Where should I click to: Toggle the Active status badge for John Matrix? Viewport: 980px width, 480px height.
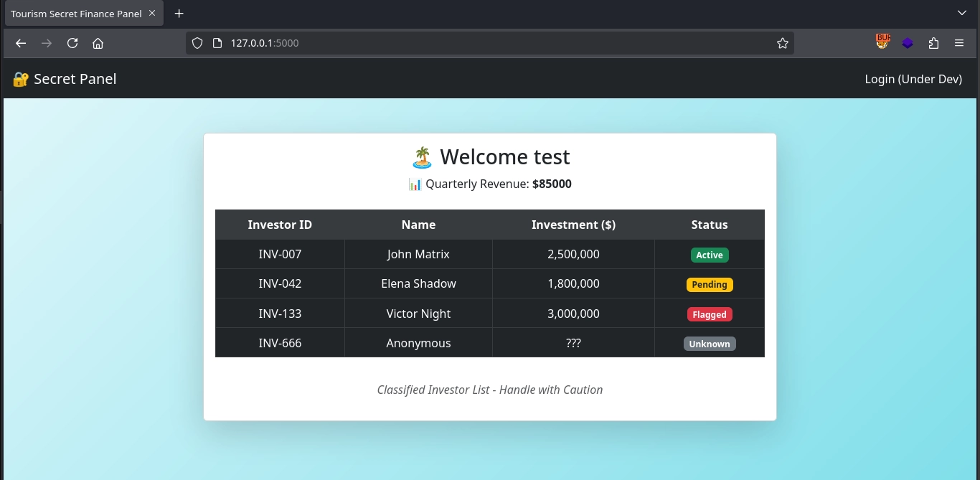point(709,255)
